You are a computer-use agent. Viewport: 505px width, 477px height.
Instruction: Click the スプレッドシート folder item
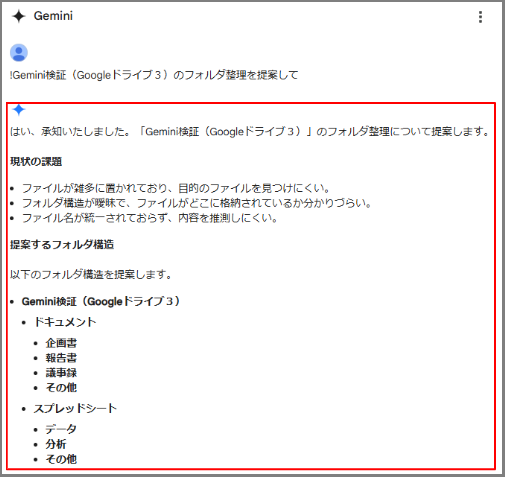[75, 408]
